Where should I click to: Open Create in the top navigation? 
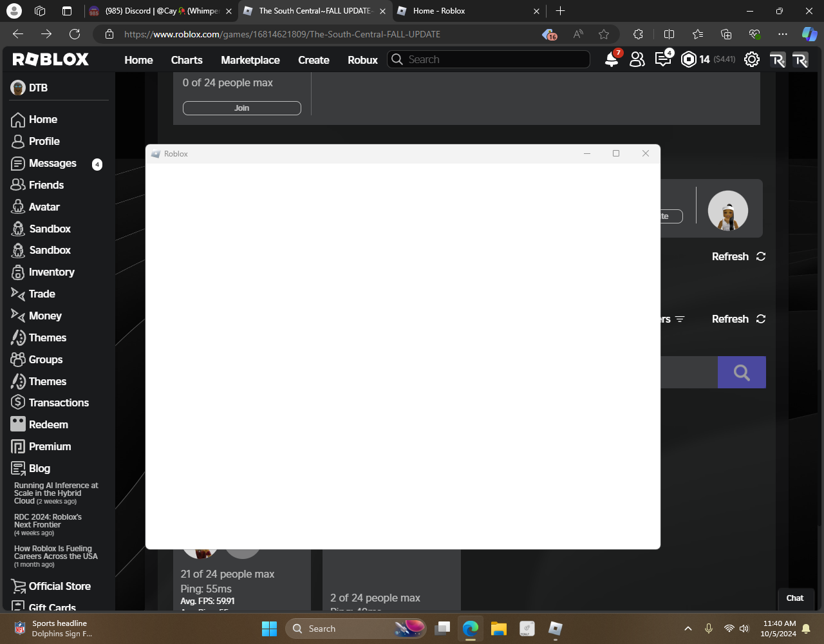point(314,60)
